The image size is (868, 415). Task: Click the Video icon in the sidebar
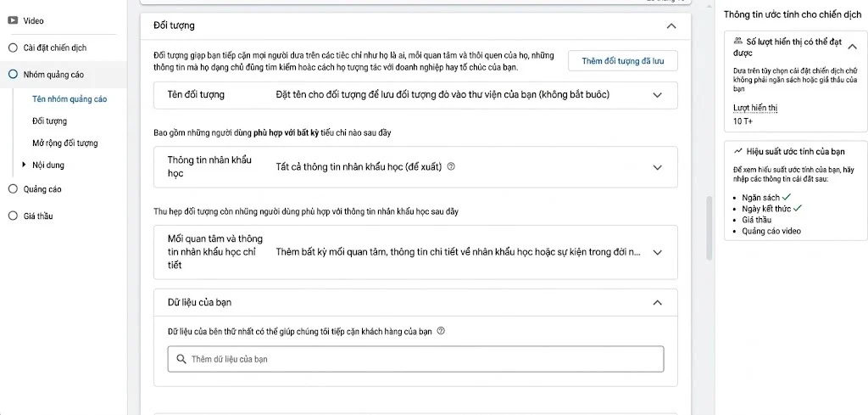[13, 21]
